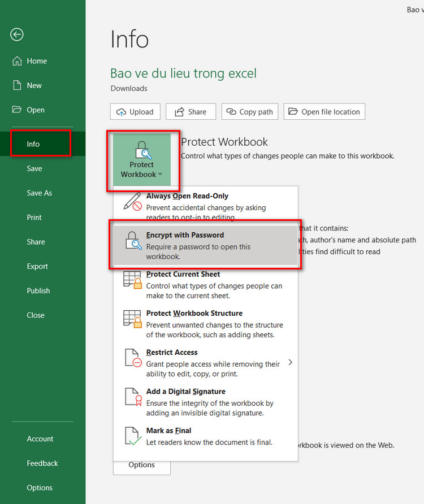Click the Mark as Final checkmark icon
Image resolution: width=424 pixels, height=504 pixels.
(133, 436)
